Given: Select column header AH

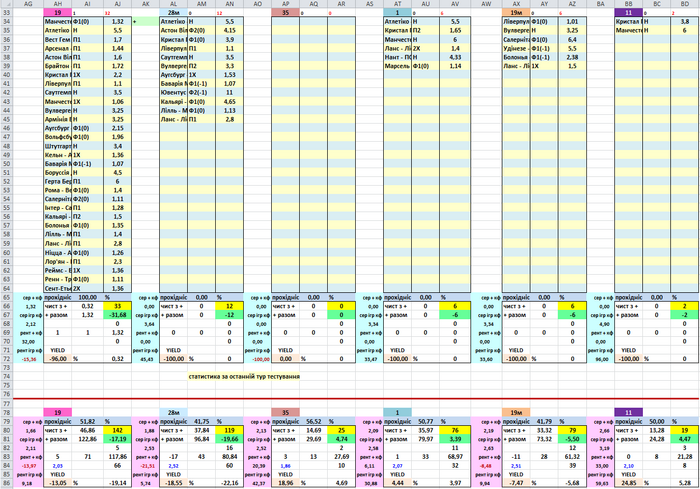Looking at the screenshot, I should (x=58, y=4).
